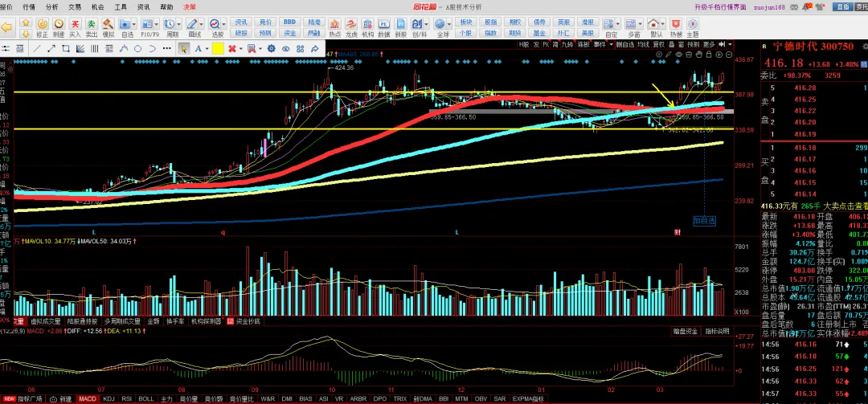Screen dimensions: 868x404
Task: Expand the 周期 period dropdown arrow
Action: point(178,24)
